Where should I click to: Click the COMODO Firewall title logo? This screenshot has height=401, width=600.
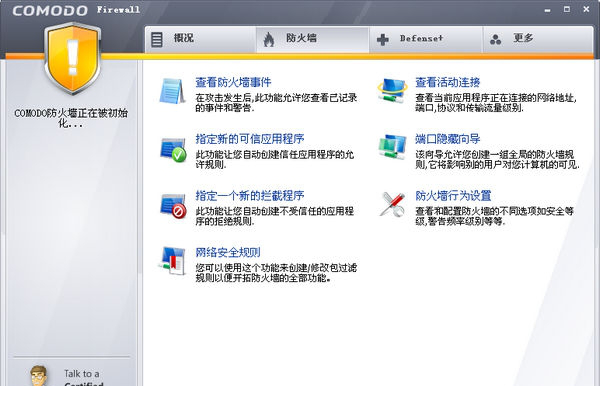click(x=76, y=10)
